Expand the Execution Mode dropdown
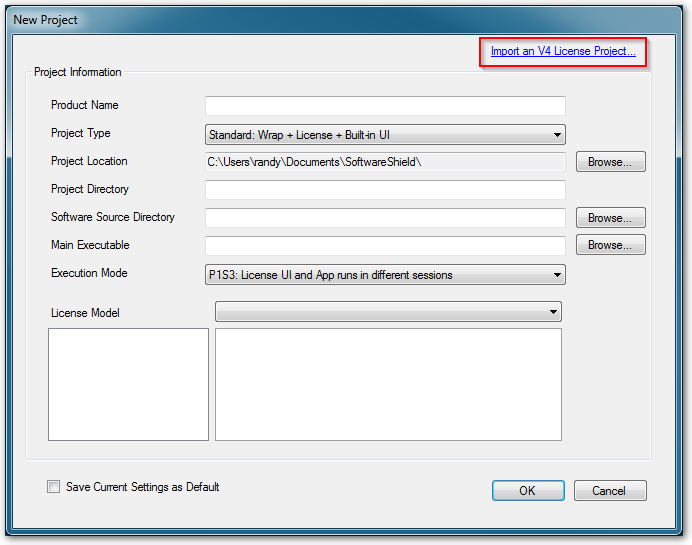The image size is (692, 545). 385,274
